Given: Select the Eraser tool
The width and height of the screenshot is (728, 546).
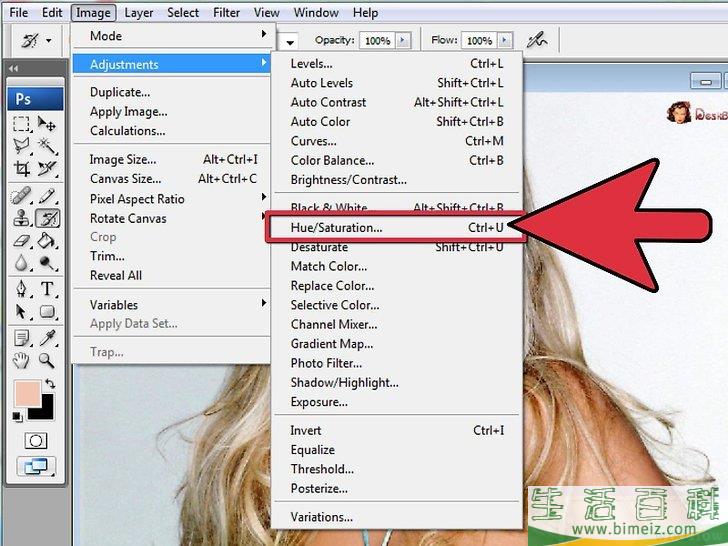Looking at the screenshot, I should [21, 240].
